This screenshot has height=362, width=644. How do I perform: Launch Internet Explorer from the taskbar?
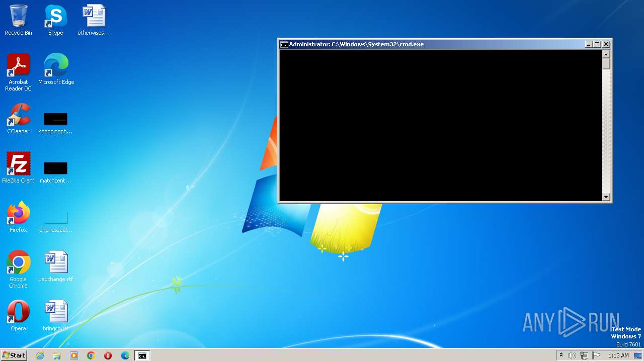click(40, 355)
